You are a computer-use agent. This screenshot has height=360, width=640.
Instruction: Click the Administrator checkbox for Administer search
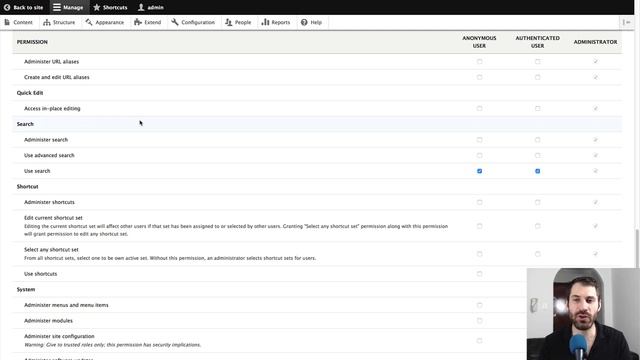pos(596,140)
